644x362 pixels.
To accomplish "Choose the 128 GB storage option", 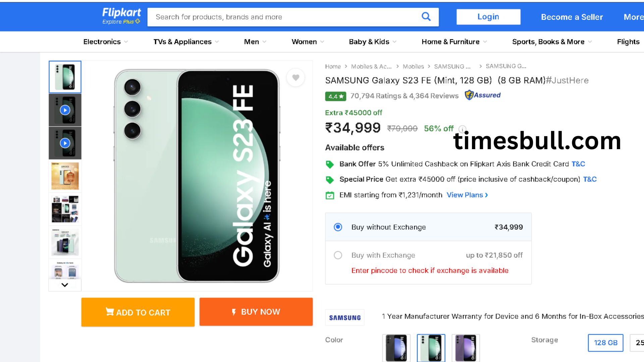I will [605, 343].
